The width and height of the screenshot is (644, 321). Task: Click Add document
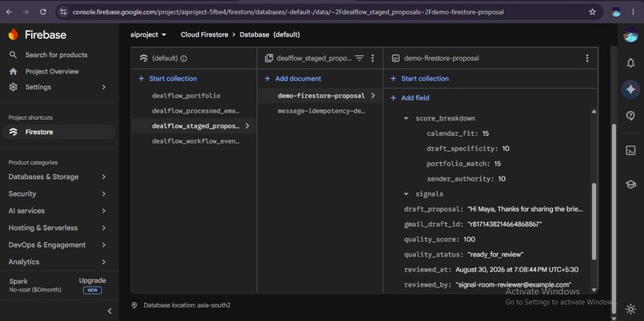tap(293, 78)
